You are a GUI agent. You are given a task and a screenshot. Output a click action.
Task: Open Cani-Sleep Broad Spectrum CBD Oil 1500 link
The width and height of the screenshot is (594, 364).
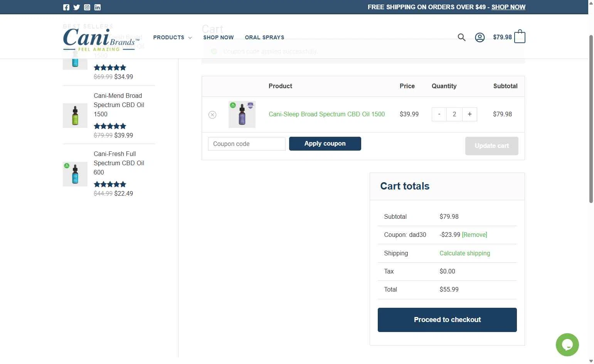pyautogui.click(x=326, y=114)
